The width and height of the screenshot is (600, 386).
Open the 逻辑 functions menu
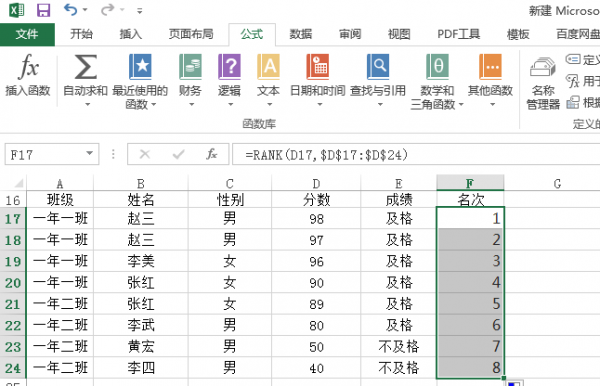pos(230,80)
